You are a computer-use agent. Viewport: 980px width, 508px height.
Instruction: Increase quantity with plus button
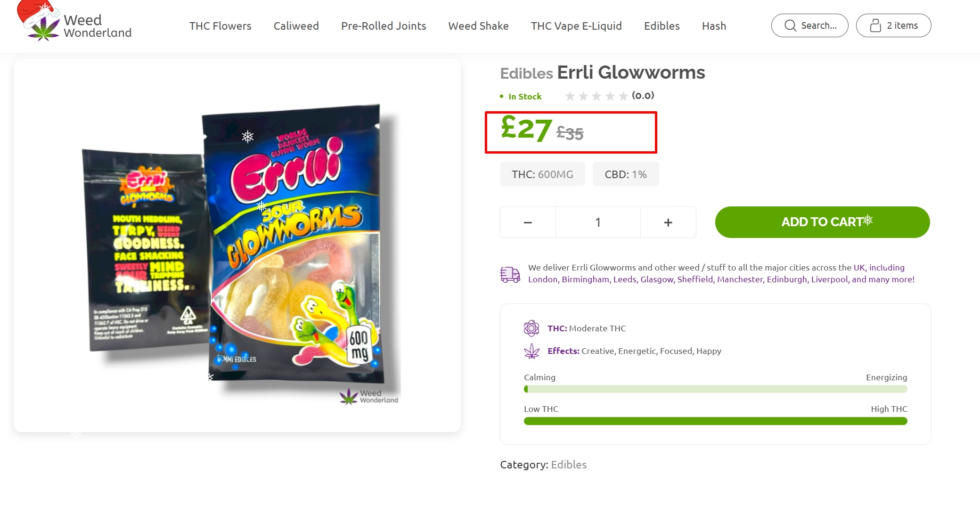tap(668, 222)
